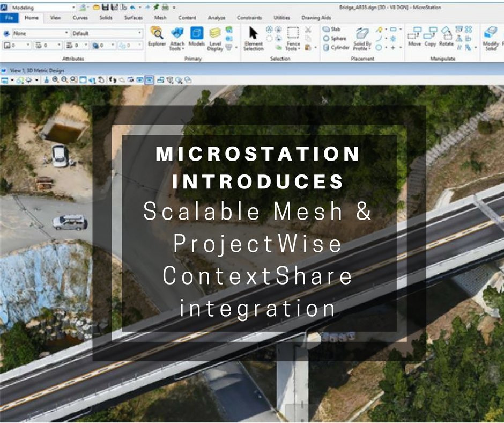Open the active level None dropdown

41,33
